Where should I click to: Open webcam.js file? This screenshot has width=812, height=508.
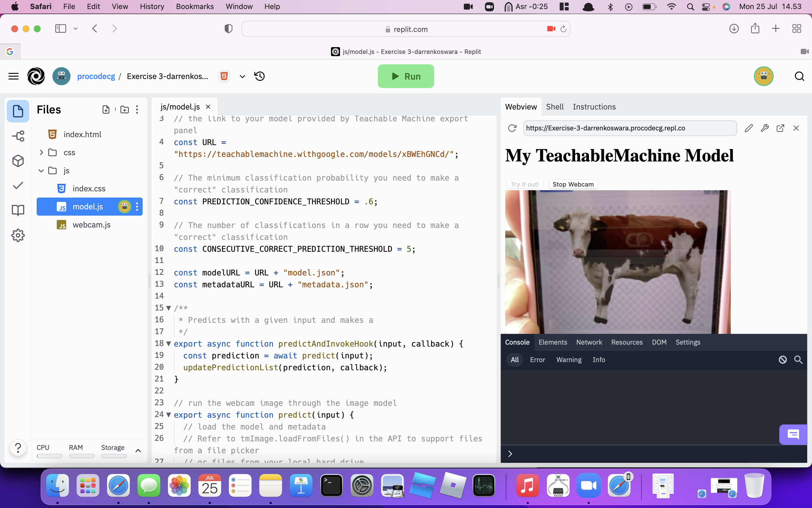coord(92,225)
